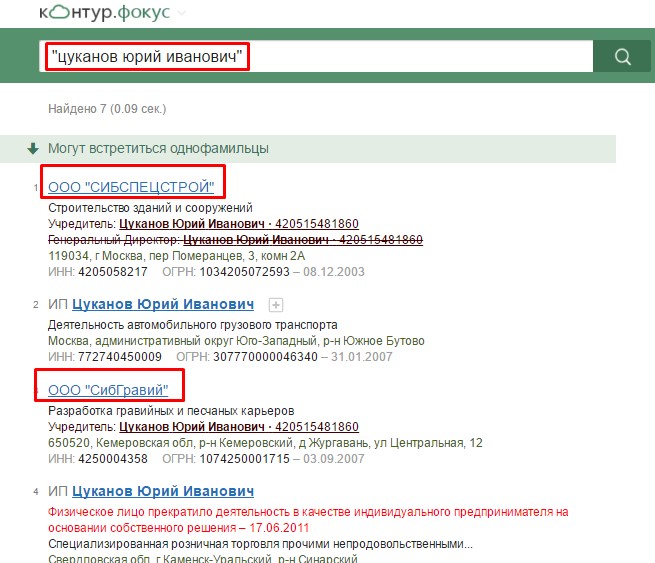
Task: Select text "Деятельность автомобильного грузового транспорта"
Action: coord(193,325)
